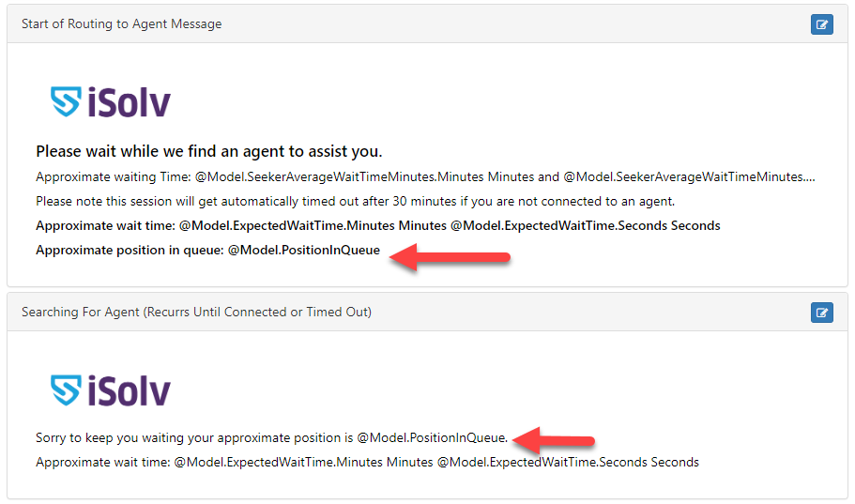The image size is (855, 504).
Task: Click the iSolv logo in the routing message
Action: tap(110, 102)
